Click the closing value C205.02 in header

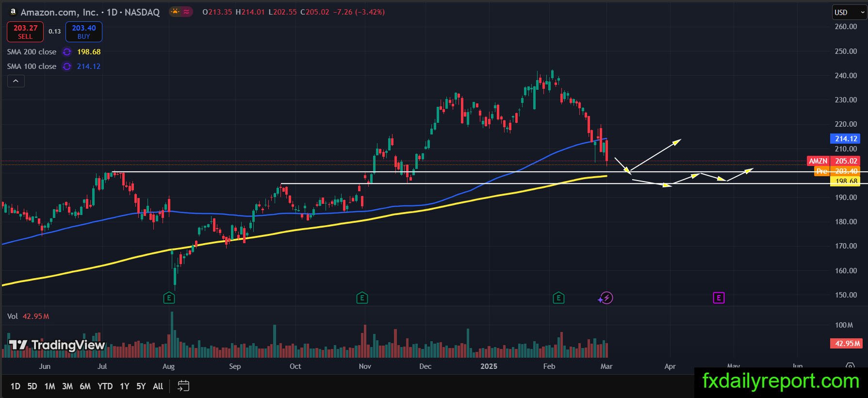[314, 12]
